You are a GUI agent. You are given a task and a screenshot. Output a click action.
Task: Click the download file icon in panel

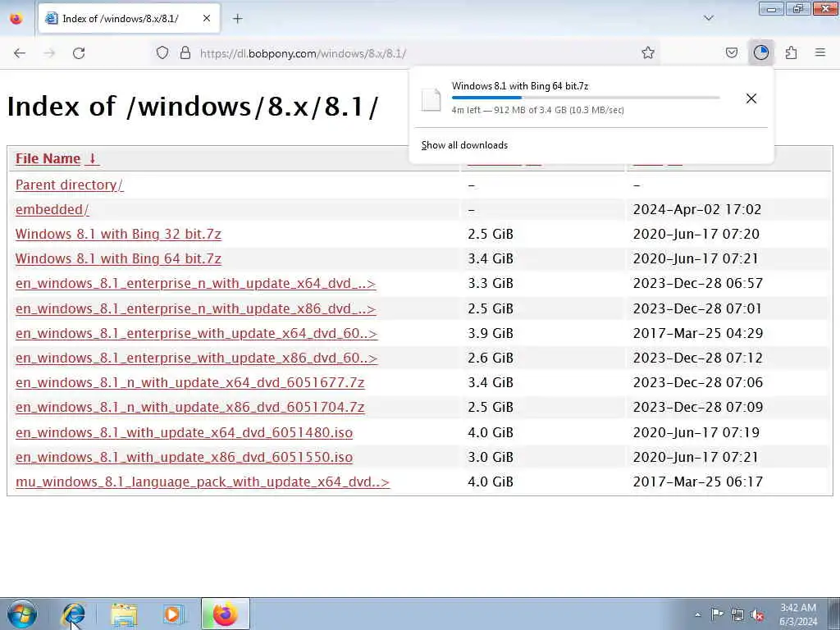(x=431, y=99)
